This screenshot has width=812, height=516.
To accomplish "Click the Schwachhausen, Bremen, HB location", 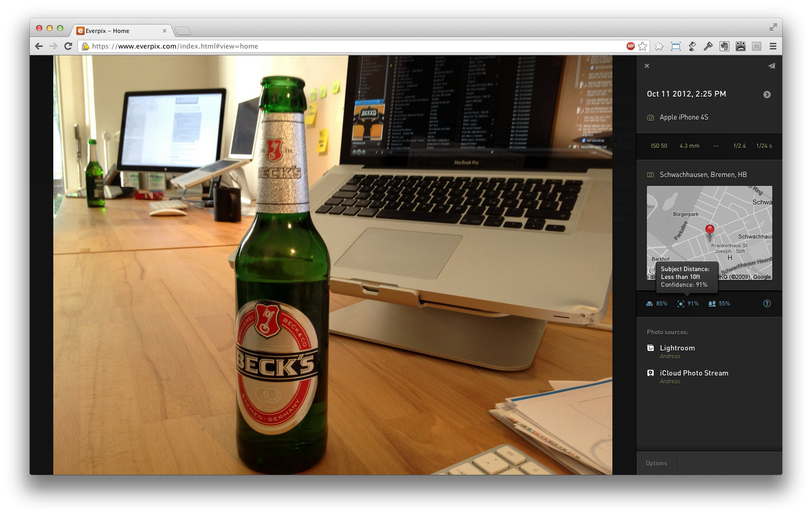I will (703, 175).
